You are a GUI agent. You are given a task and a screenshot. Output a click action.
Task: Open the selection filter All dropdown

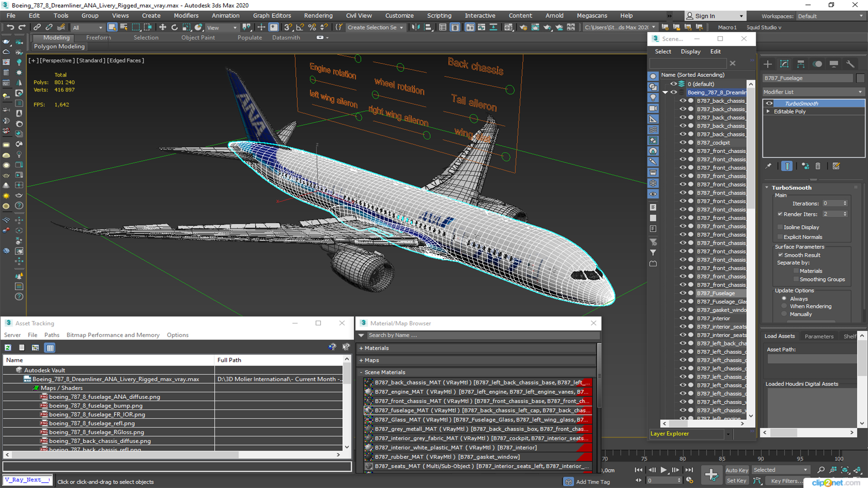point(88,28)
